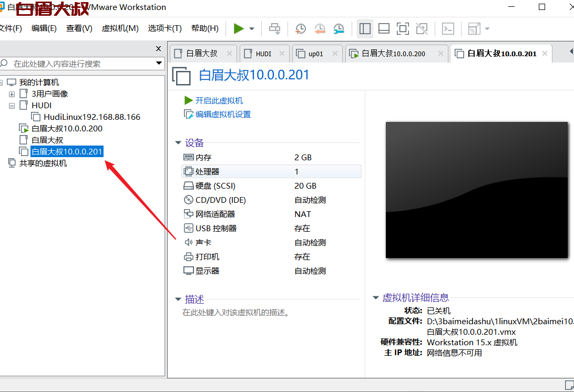Click the revert to snapshot icon
This screenshot has width=574, height=392.
(x=320, y=28)
